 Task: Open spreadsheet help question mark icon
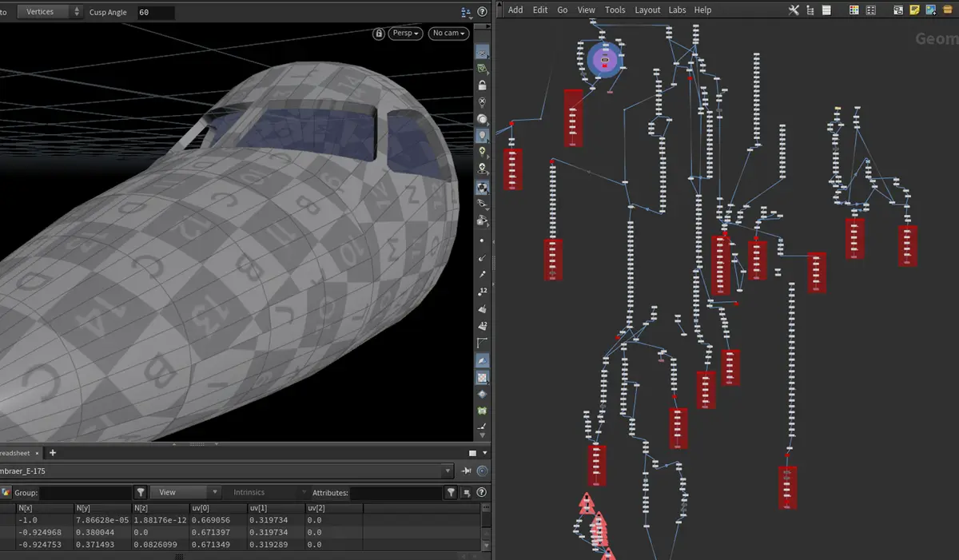(483, 493)
